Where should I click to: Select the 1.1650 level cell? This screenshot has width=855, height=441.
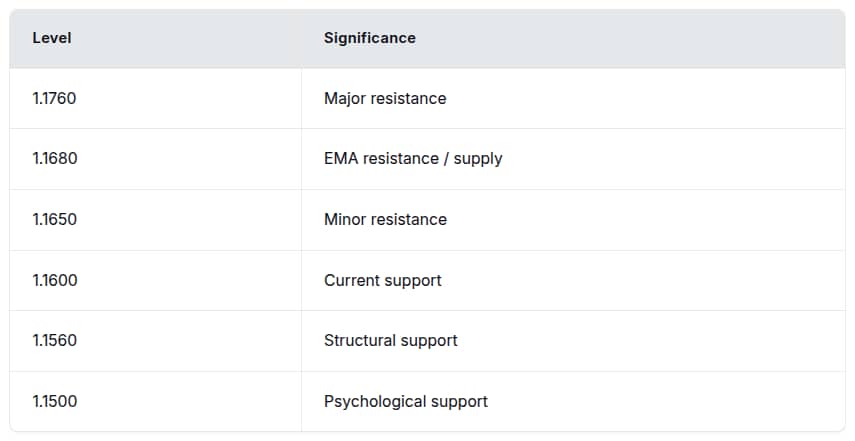(x=54, y=220)
